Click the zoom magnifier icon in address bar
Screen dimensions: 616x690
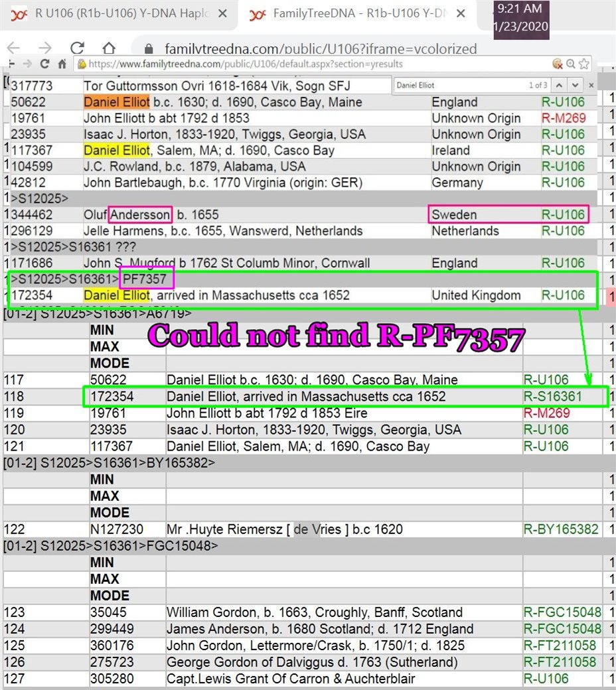570,64
